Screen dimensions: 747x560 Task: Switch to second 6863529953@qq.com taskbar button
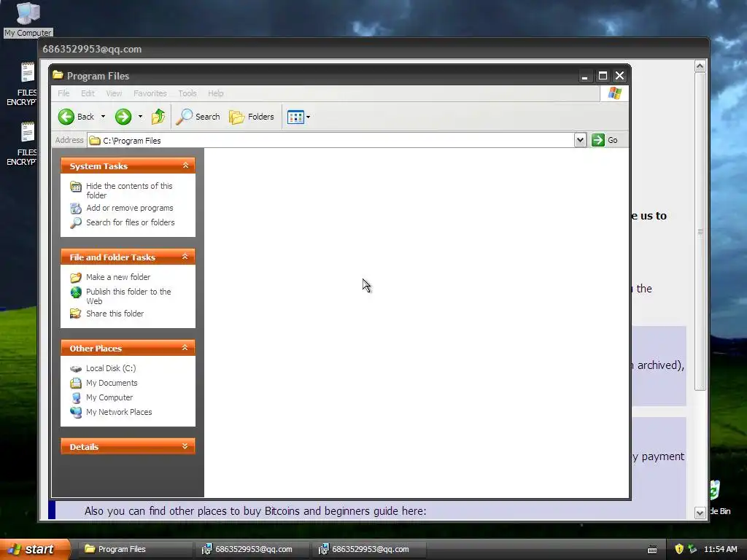click(369, 549)
